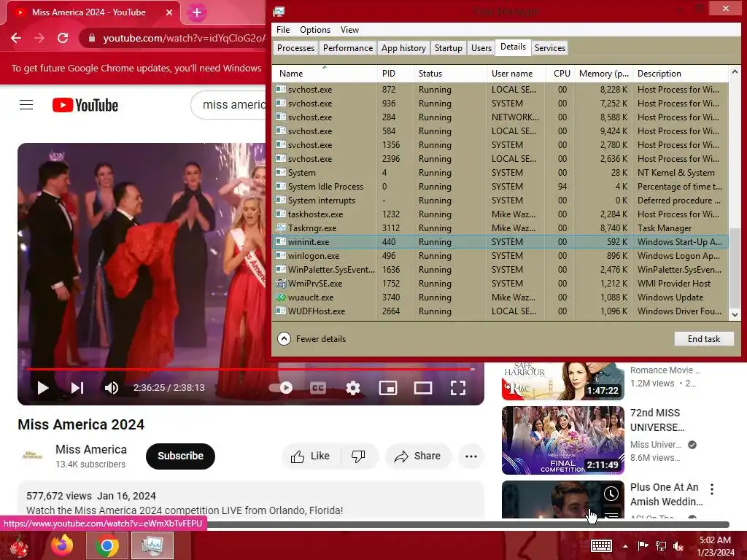
Task: Select Taskmgr.exe process row
Action: pyautogui.click(x=500, y=228)
